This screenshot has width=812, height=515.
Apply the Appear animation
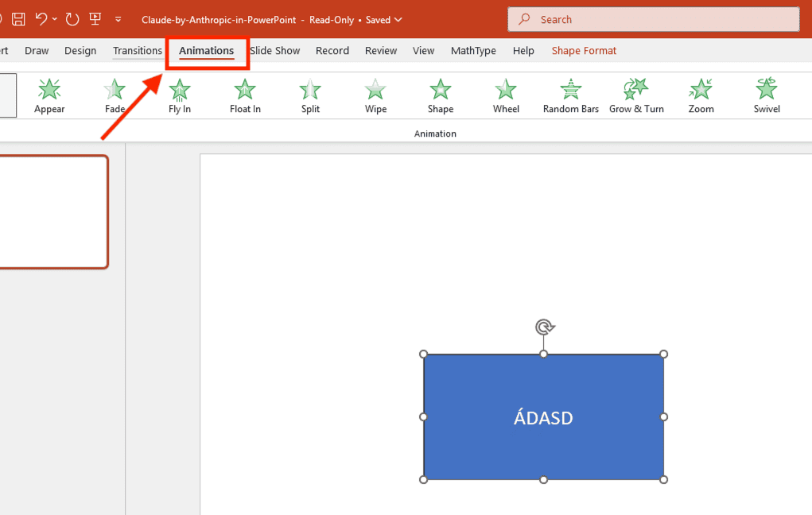[49, 94]
